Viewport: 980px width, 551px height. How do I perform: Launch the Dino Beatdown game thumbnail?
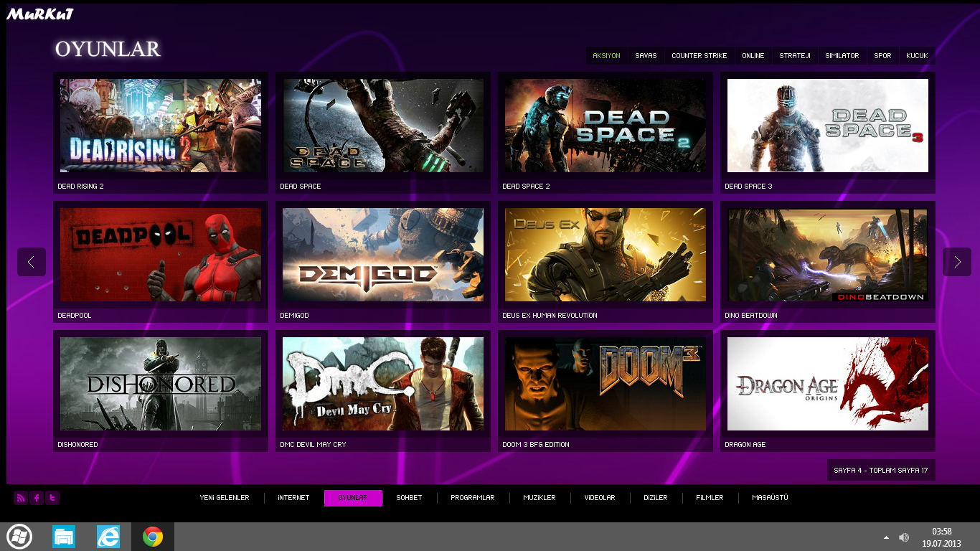pyautogui.click(x=828, y=255)
